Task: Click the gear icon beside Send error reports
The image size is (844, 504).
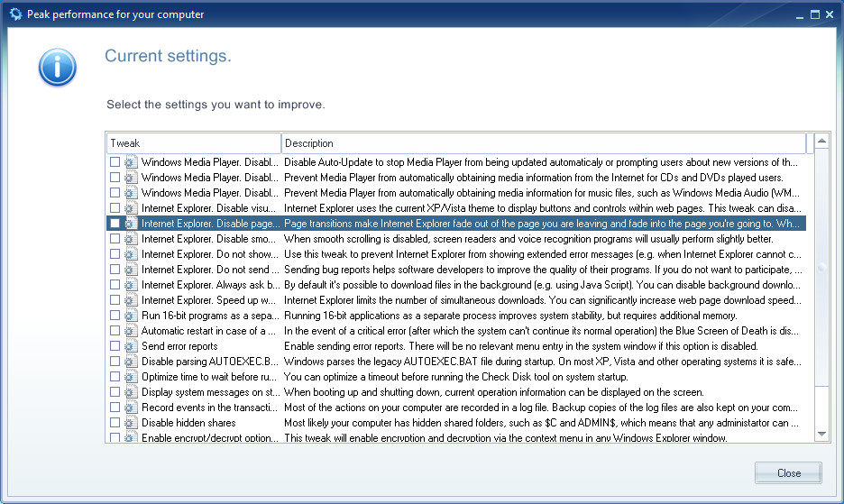Action: pos(130,346)
